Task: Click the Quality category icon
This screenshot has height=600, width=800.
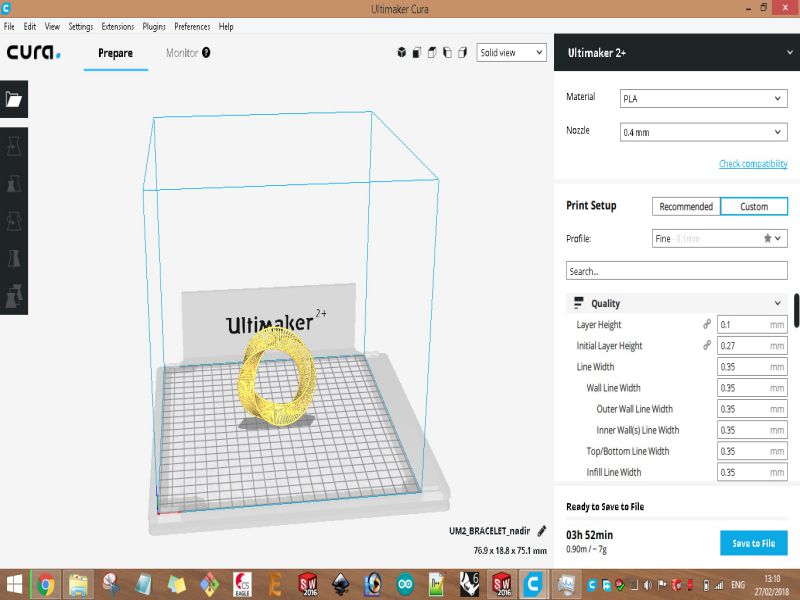Action: 578,303
